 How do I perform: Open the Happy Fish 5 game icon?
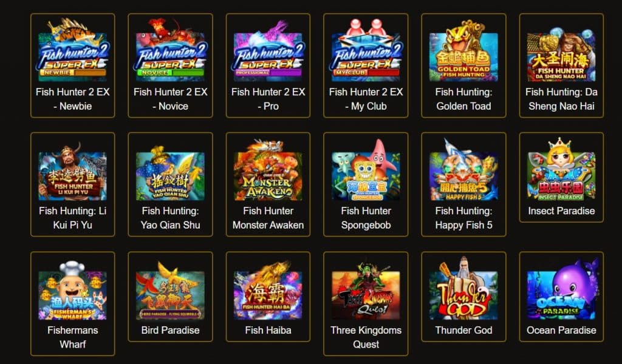(x=463, y=170)
